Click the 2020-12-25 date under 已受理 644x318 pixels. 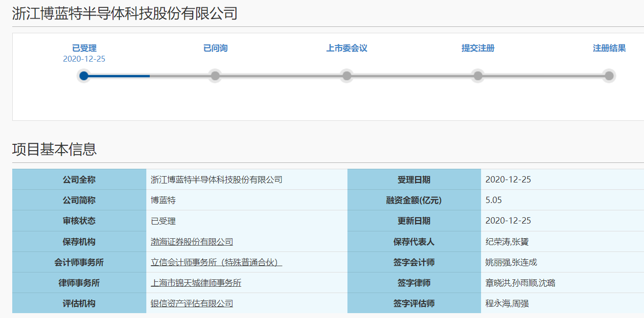pos(84,59)
